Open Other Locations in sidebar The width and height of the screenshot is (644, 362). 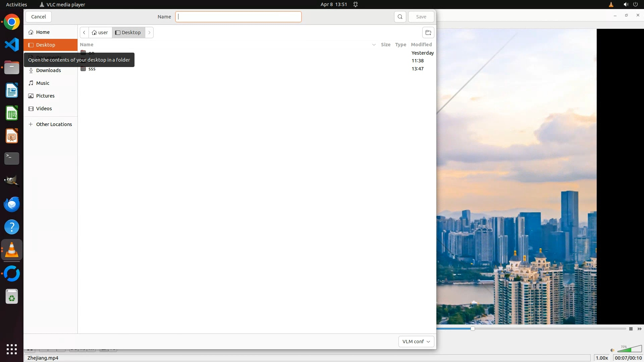(54, 124)
